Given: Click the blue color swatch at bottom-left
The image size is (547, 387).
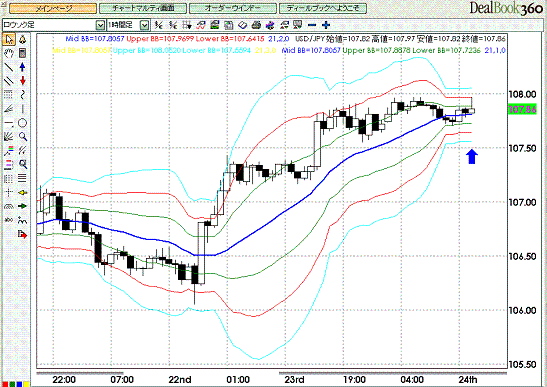Looking at the screenshot, I should 19,384.
